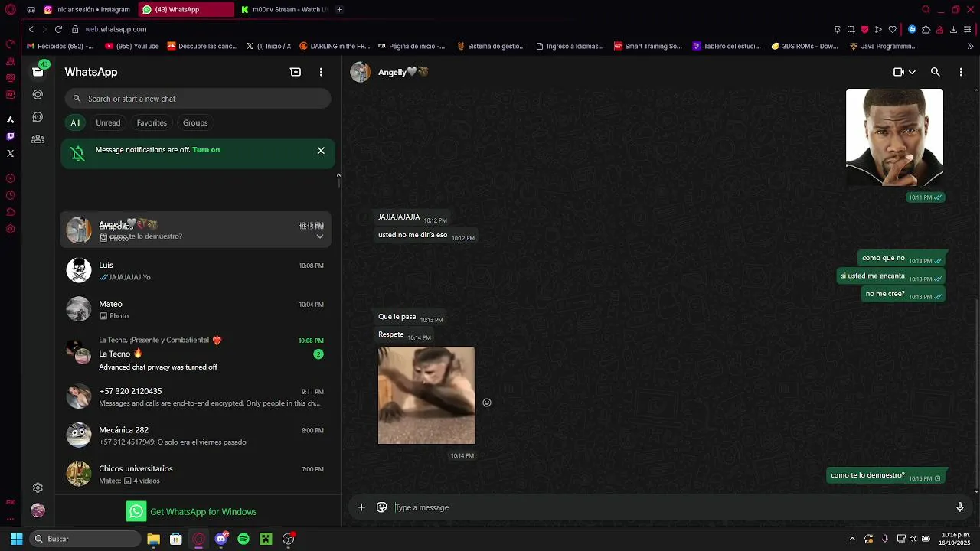The image size is (980, 551).
Task: Open own profile picture in WhatsApp sidebar
Action: pyautogui.click(x=38, y=510)
